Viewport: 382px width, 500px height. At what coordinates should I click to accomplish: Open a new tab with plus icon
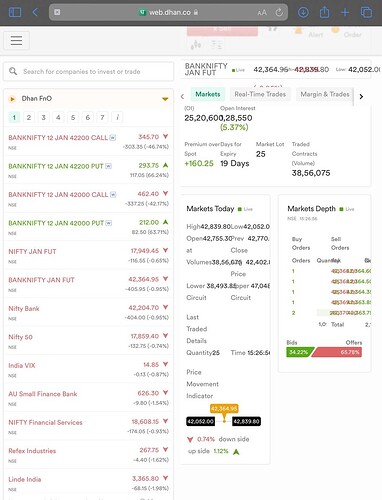tap(345, 12)
